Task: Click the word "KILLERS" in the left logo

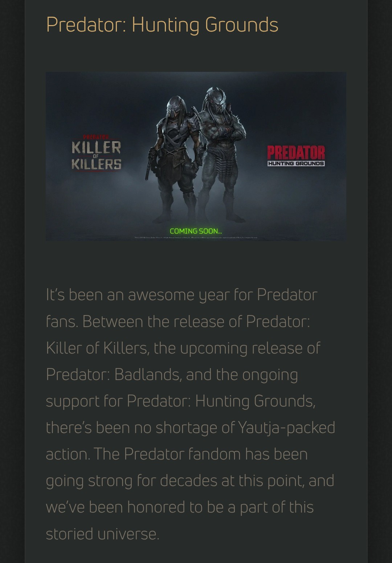Action: point(96,164)
